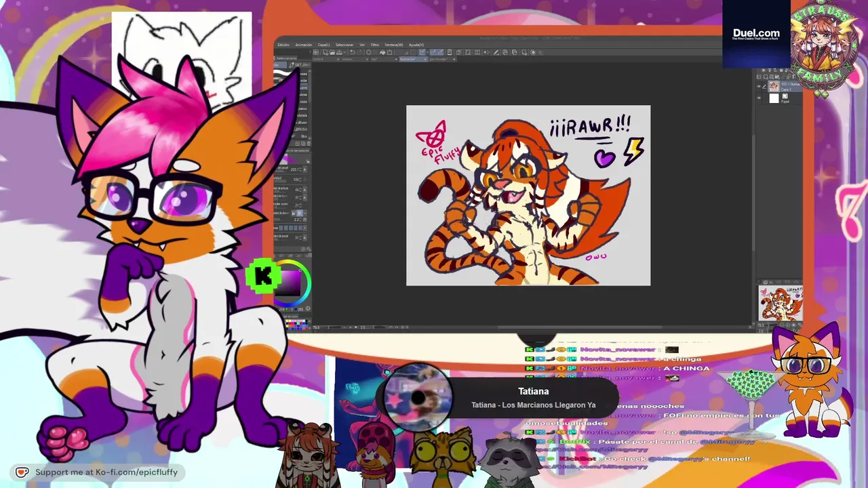Select the BRUSH sub tool entry
This screenshot has width=868, height=488.
click(302, 129)
